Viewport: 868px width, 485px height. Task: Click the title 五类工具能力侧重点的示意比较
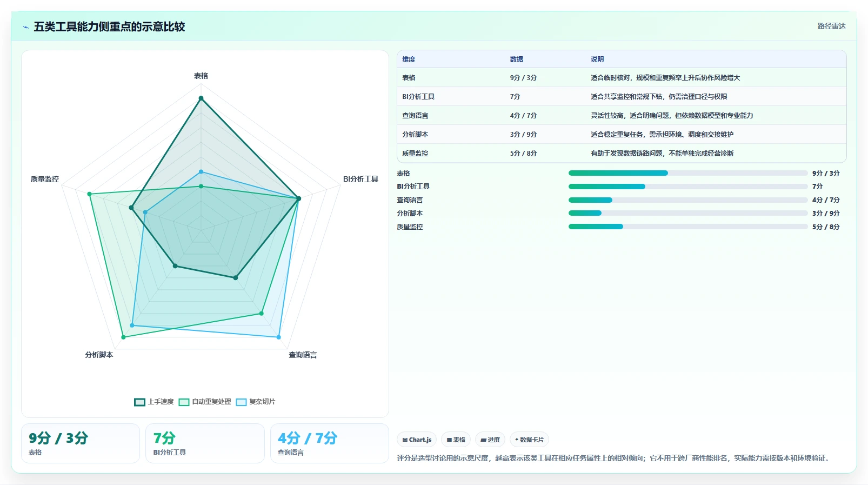tap(109, 26)
